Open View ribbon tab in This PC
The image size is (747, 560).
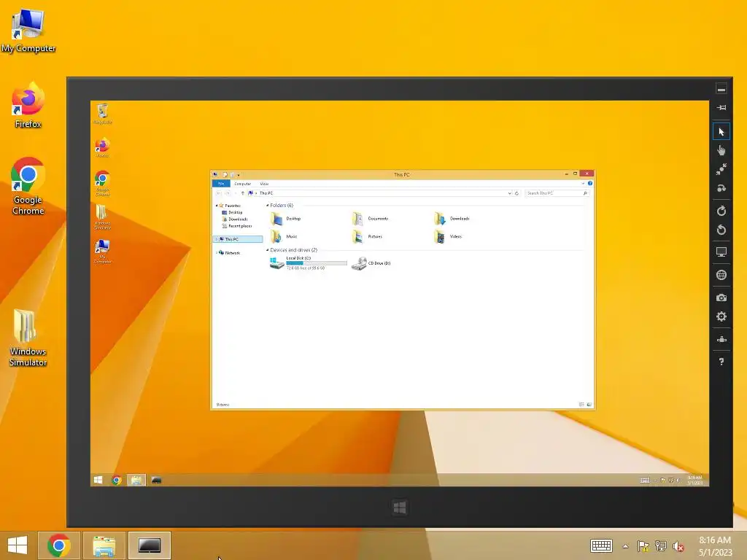click(x=264, y=184)
